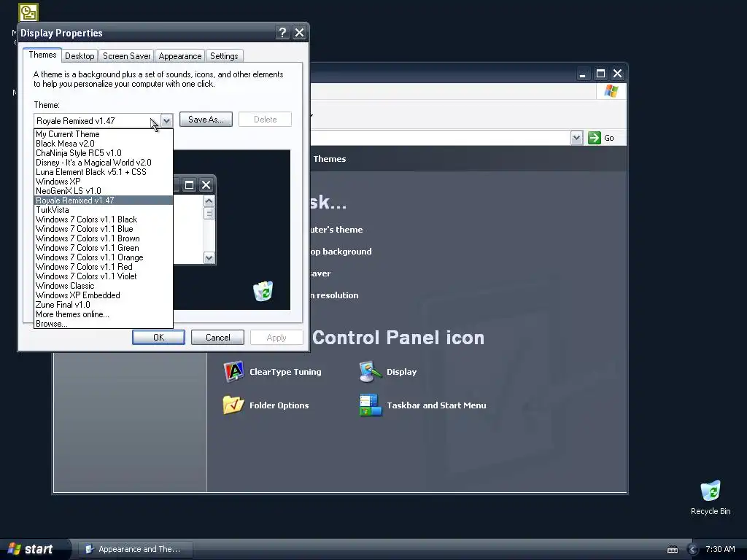
Task: Select Windows 7 Colors v1.1 Black
Action: (x=104, y=219)
